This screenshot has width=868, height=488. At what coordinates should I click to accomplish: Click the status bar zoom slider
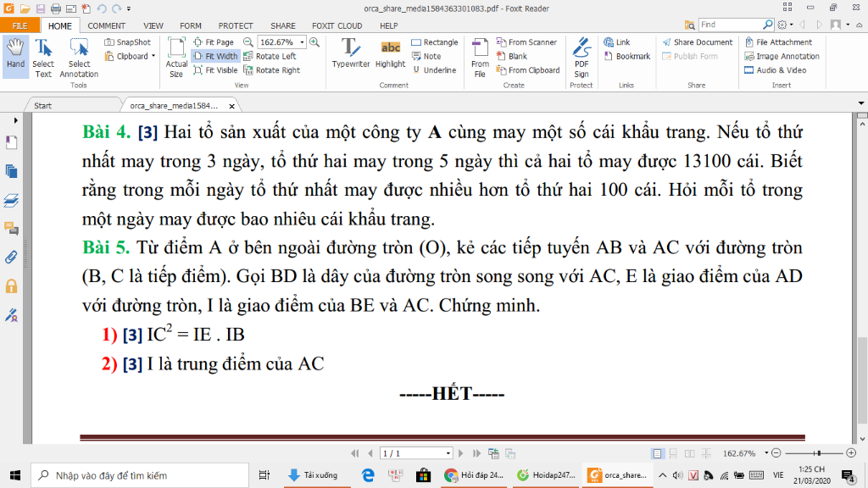814,453
